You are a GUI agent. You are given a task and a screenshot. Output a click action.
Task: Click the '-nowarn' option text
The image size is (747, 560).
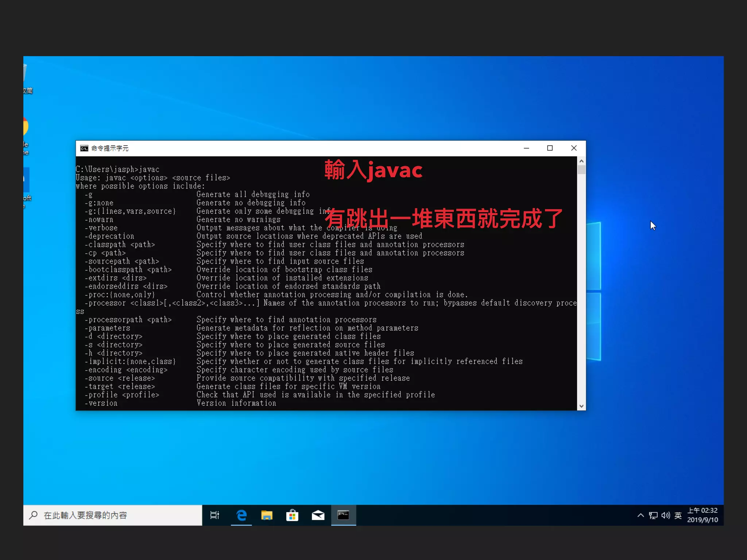(99, 219)
